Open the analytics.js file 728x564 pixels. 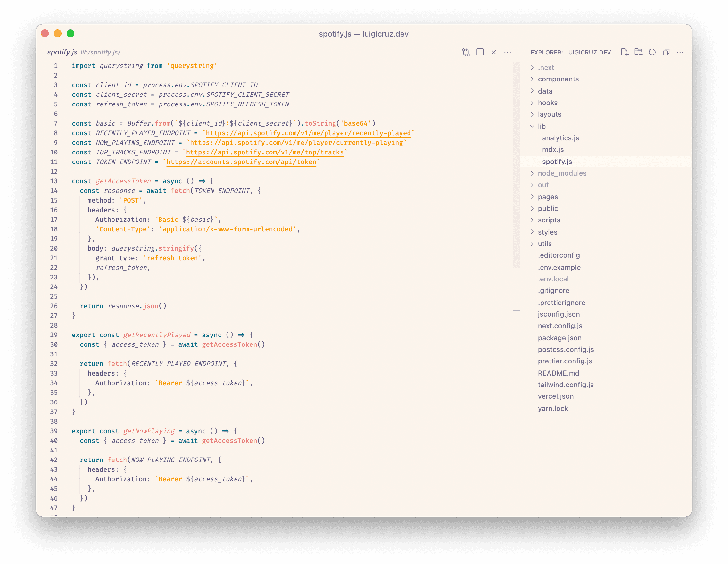[560, 138]
